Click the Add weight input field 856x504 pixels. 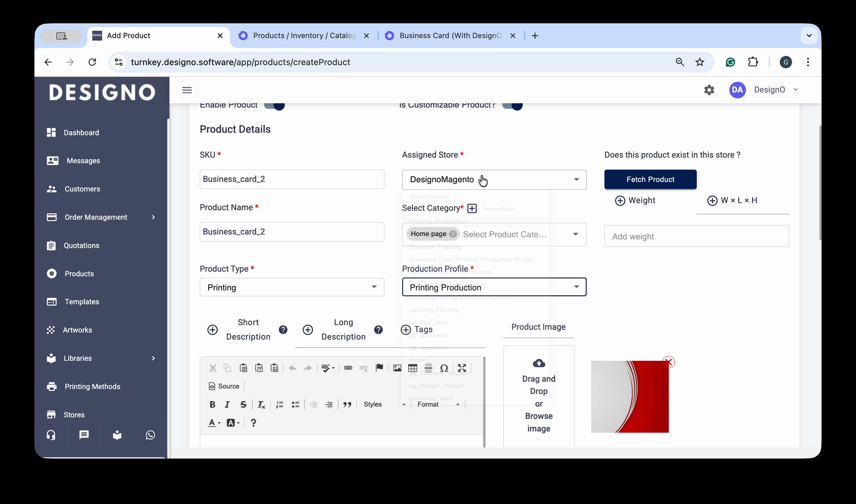(x=696, y=236)
